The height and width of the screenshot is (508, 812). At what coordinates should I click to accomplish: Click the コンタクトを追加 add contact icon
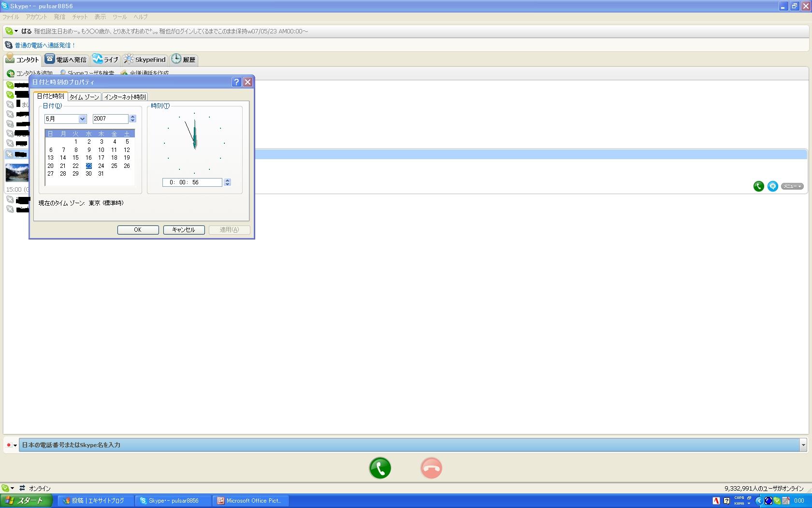click(11, 74)
